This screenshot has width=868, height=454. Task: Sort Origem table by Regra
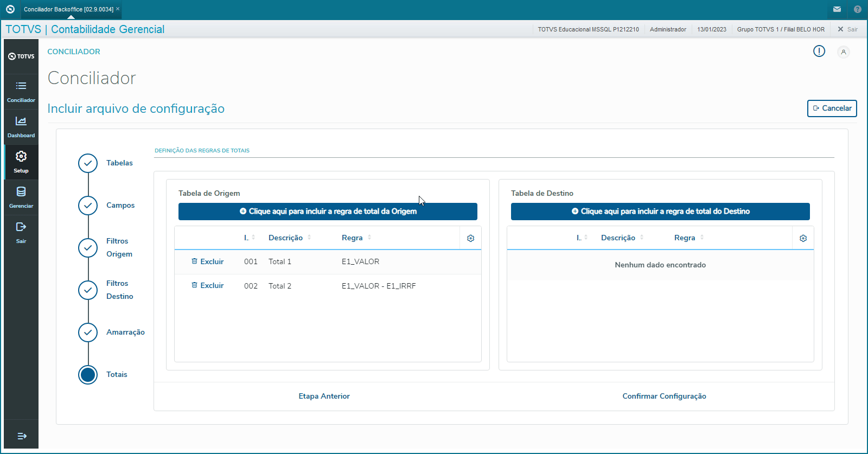[356, 238]
